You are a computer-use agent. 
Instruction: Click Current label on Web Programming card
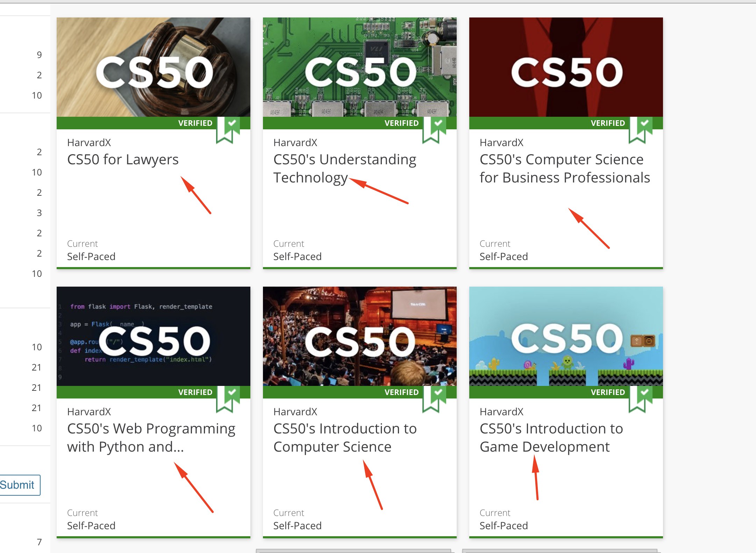pyautogui.click(x=83, y=513)
